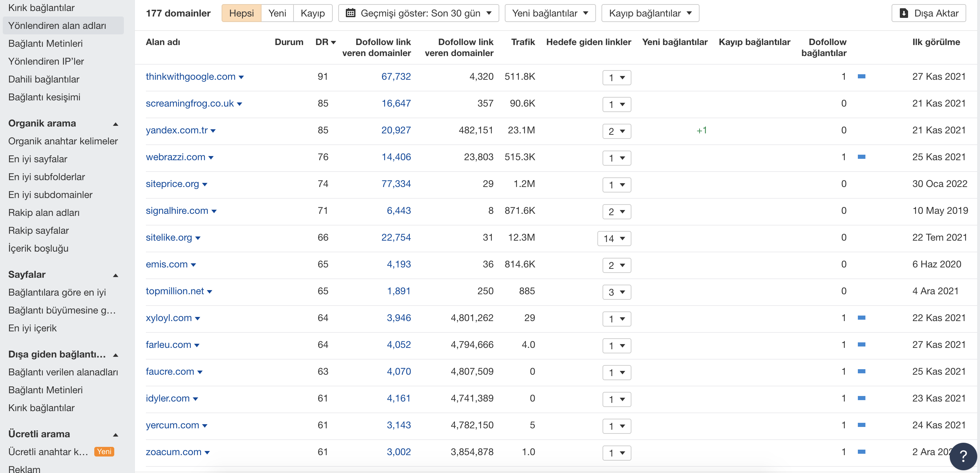Open Yönlendiren IP'ler in sidebar
The height and width of the screenshot is (473, 980).
coord(46,61)
